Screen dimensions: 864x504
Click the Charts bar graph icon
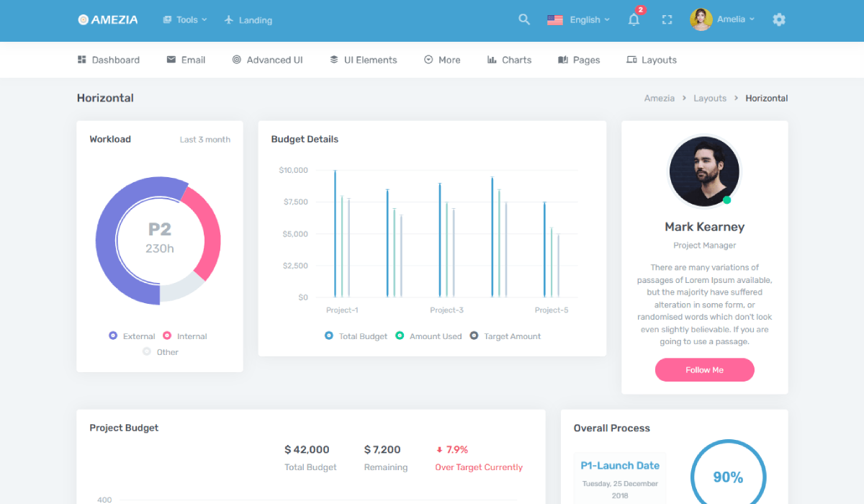tap(492, 60)
